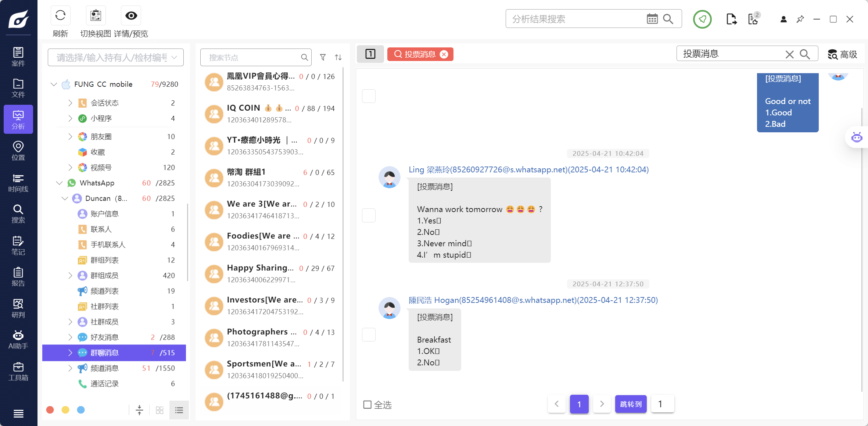The image size is (868, 426).
Task: Open the 请选择/输入持有人 dropdown
Action: point(115,57)
